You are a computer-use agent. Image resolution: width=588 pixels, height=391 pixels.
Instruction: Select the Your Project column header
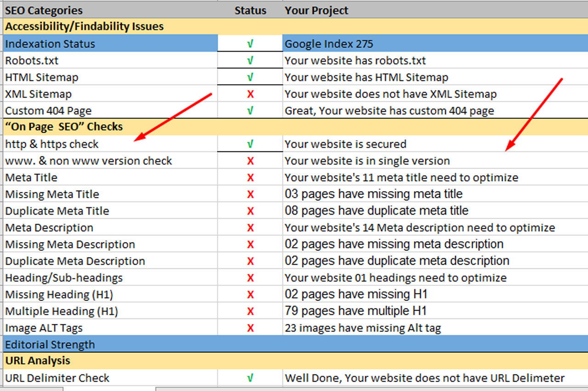pyautogui.click(x=317, y=10)
